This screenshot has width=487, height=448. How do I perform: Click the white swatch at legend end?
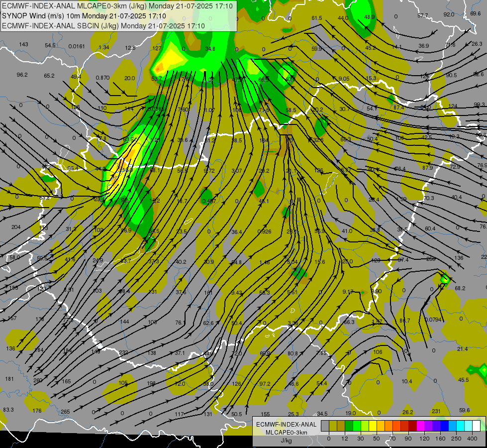click(x=476, y=426)
